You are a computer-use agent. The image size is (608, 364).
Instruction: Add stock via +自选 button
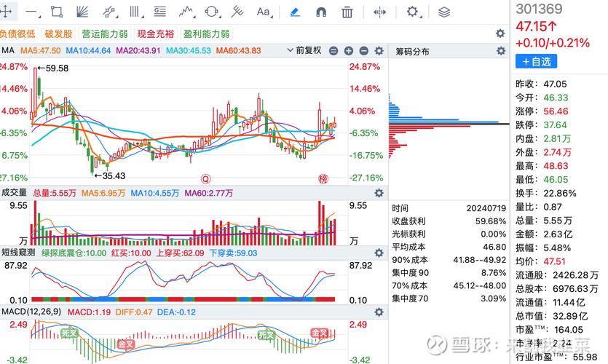[x=536, y=61]
